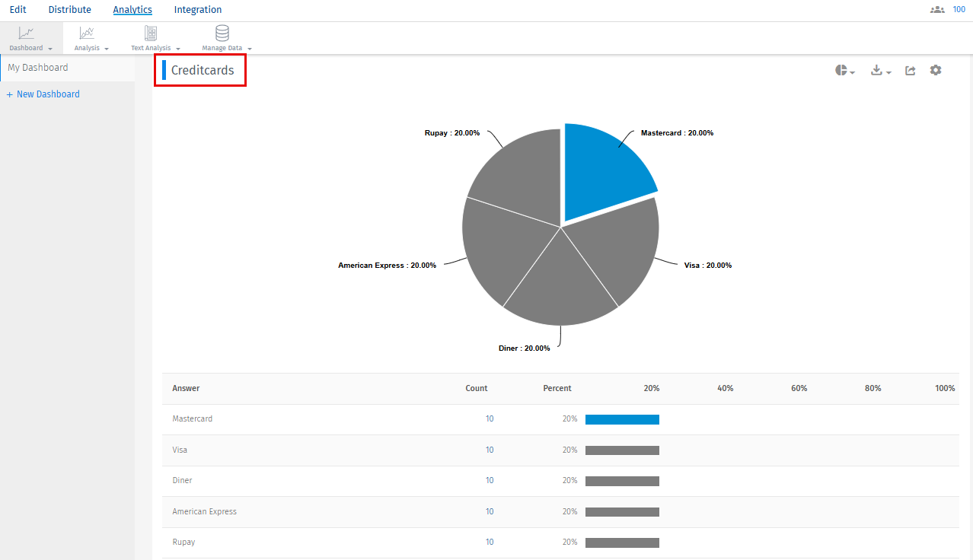
Task: Expand the Text Analysis dropdown arrow
Action: (177, 49)
